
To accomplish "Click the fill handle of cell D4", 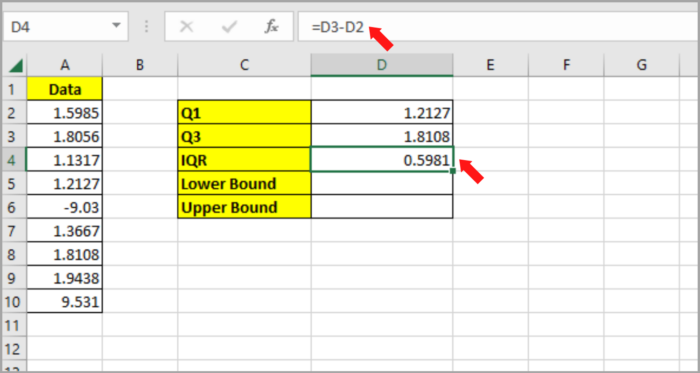I will point(453,171).
